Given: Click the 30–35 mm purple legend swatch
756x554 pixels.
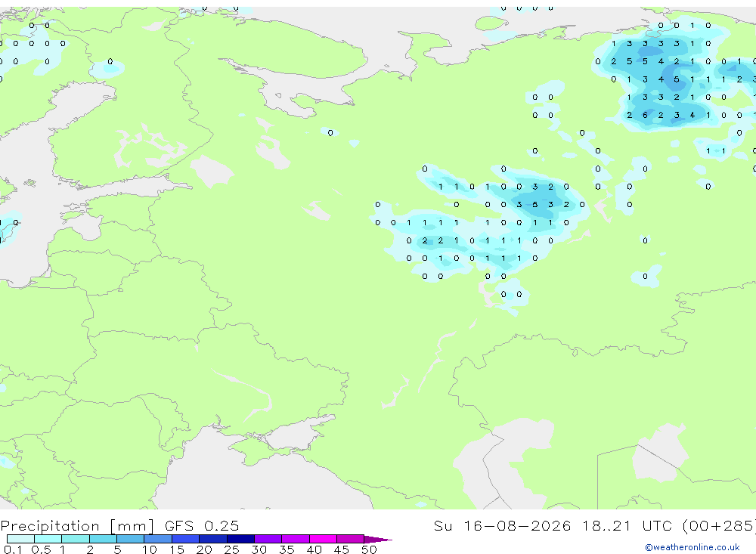Looking at the screenshot, I should [x=268, y=539].
